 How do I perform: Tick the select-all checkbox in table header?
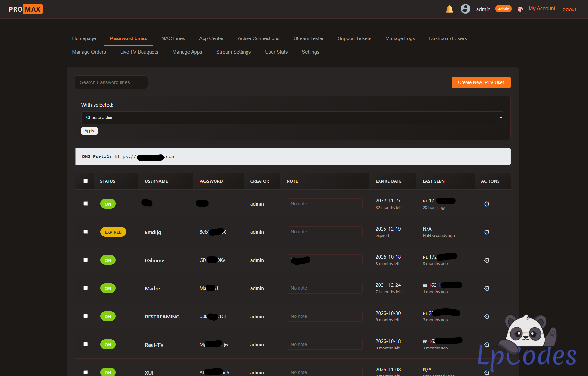(86, 181)
